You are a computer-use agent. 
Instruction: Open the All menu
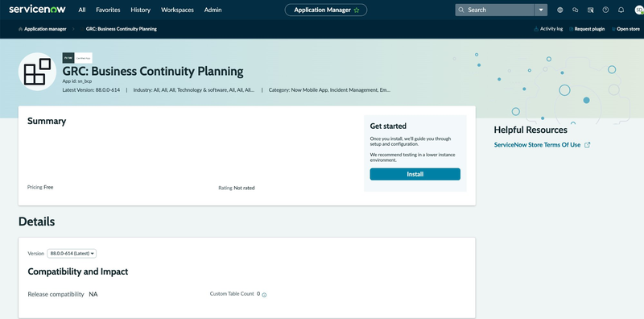[82, 10]
